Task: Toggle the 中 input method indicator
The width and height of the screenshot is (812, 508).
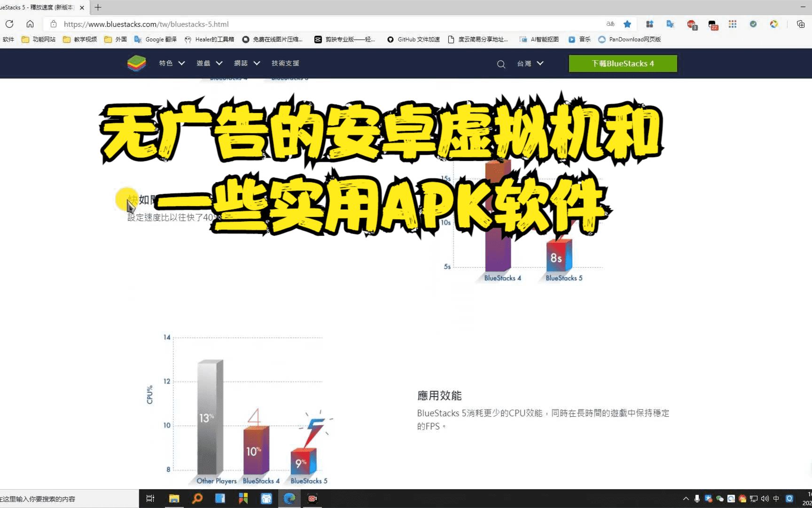Action: click(x=776, y=499)
